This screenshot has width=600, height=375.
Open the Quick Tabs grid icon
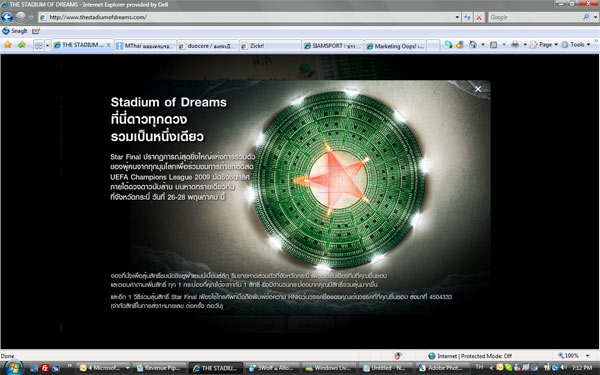pos(39,46)
